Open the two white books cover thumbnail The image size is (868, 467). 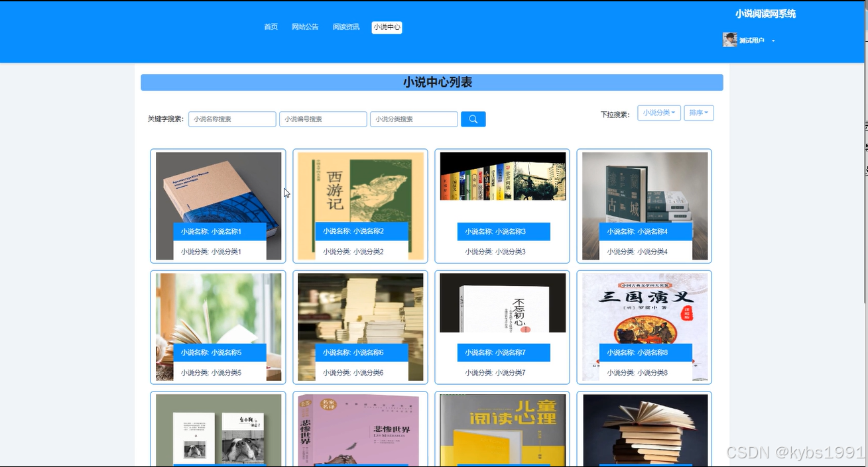pos(219,431)
